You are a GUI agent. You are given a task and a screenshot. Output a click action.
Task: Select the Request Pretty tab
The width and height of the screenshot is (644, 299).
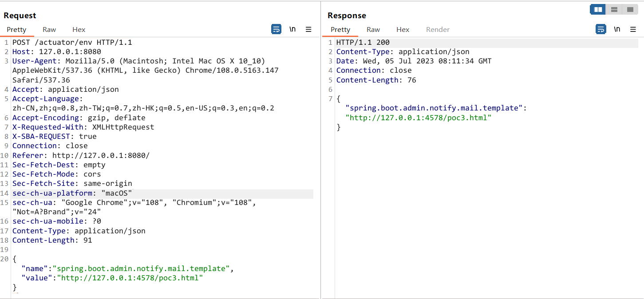[16, 30]
